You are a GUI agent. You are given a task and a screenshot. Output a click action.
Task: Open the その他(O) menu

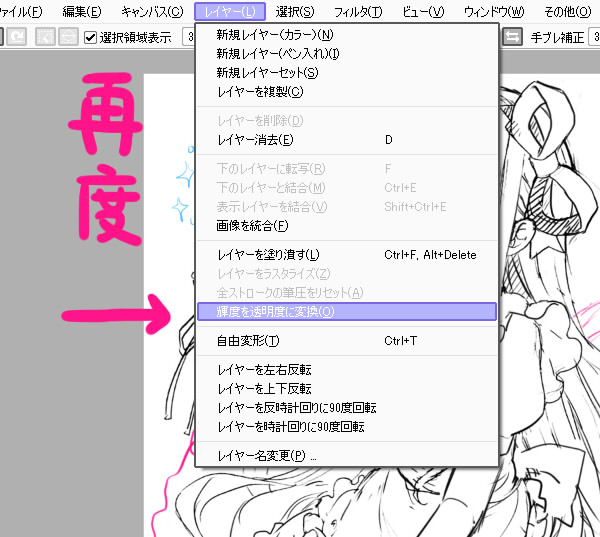(x=568, y=12)
